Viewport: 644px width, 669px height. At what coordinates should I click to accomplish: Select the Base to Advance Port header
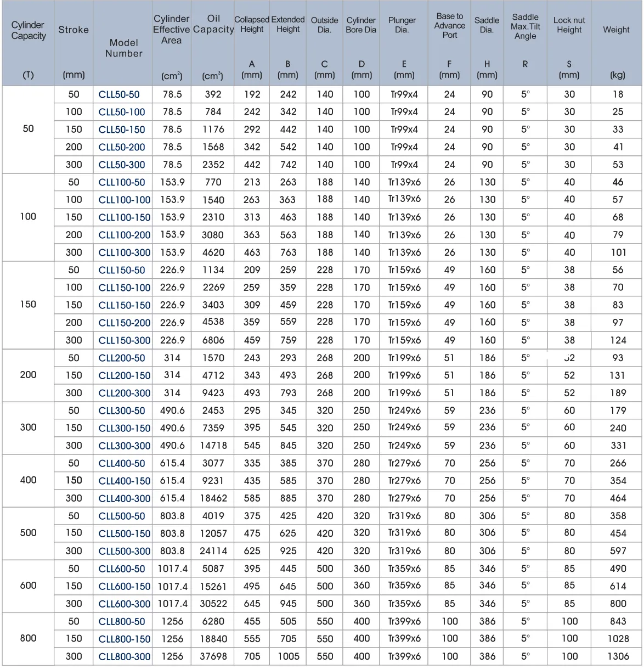click(450, 25)
